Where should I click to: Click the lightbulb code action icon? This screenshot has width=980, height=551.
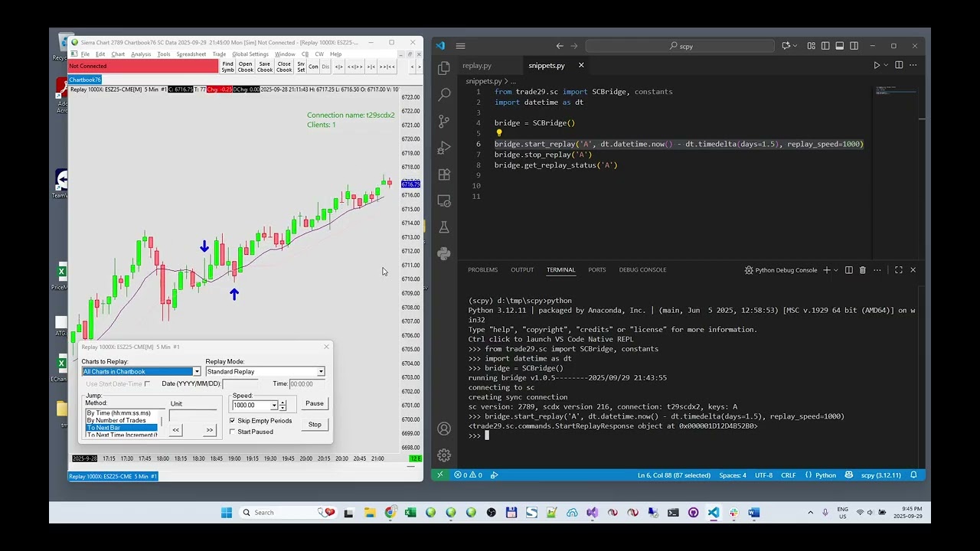coord(499,133)
